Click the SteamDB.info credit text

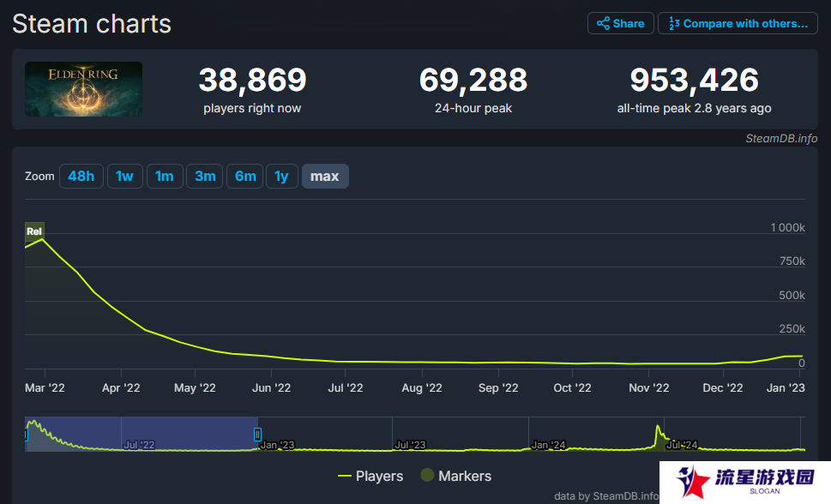coord(781,138)
